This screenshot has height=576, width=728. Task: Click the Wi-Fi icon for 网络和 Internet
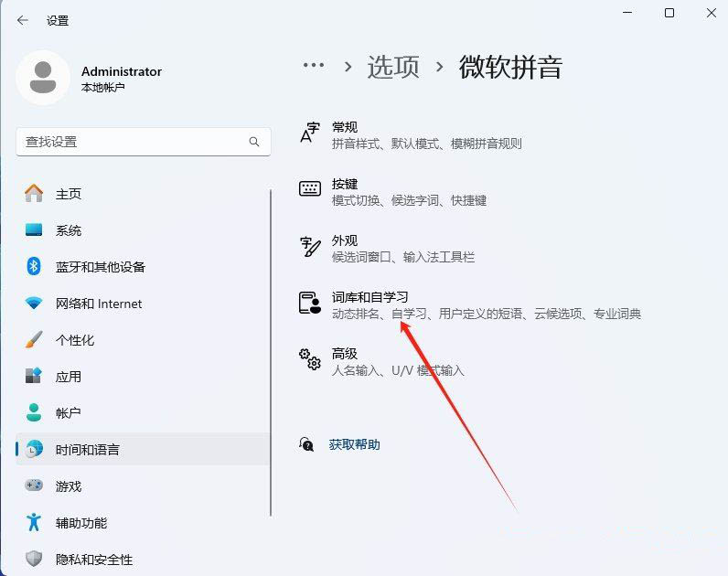(x=34, y=303)
